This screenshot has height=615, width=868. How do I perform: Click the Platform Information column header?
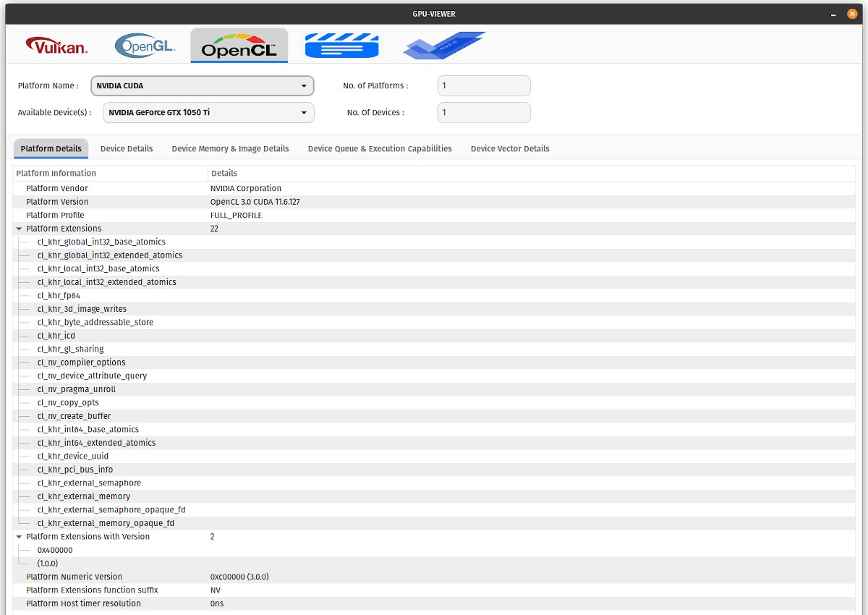tap(110, 173)
